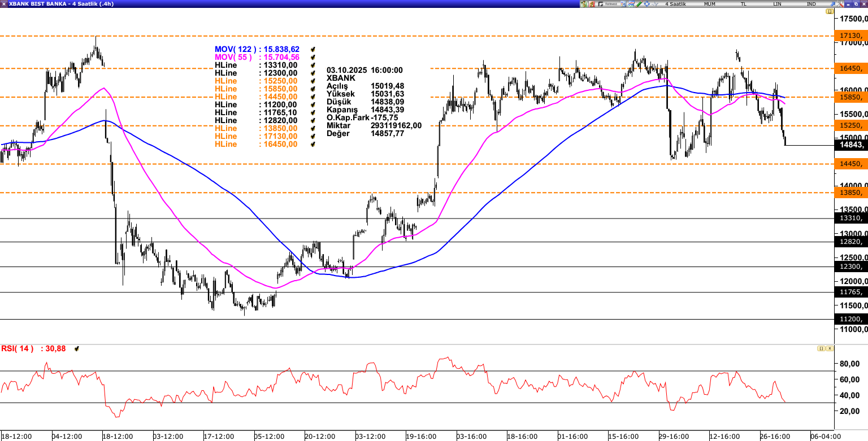Screen dimensions: 868x441
Task: Open the wrench settings tools icon
Action: click(840, 4)
